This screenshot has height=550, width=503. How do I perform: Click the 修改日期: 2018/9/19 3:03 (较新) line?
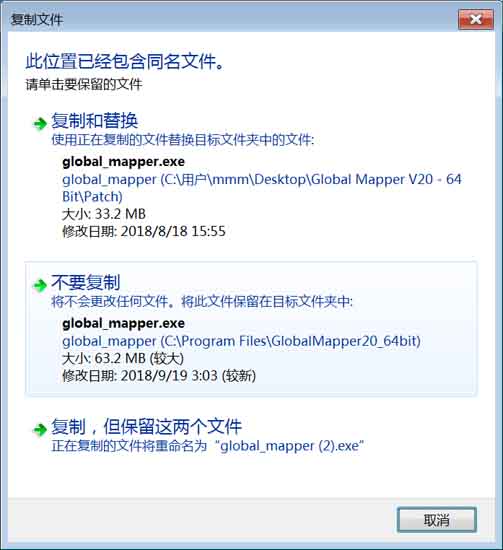click(159, 376)
